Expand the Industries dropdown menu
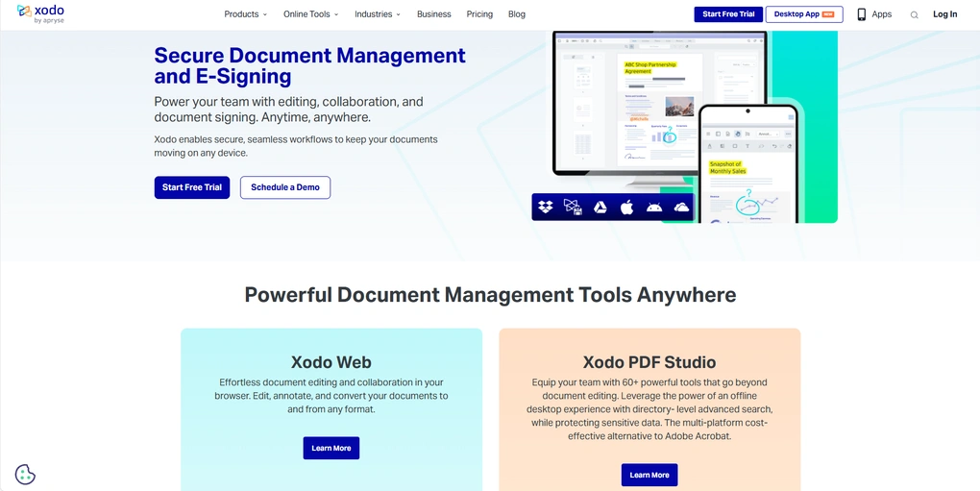Screen dimensions: 980x491 [x=378, y=14]
